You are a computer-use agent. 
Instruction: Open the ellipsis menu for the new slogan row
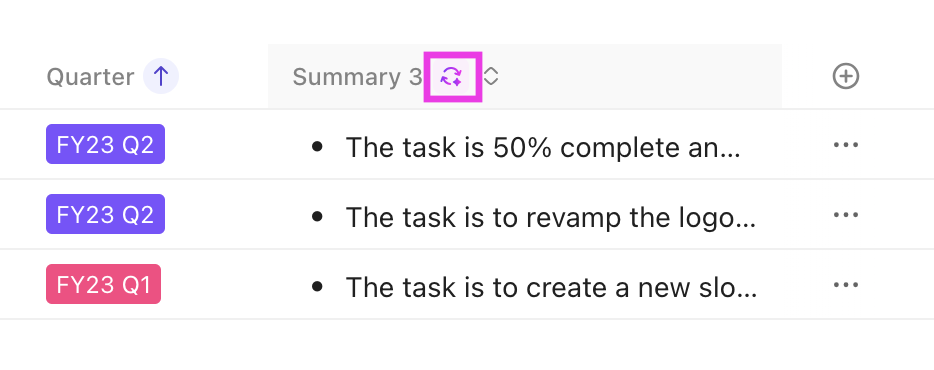point(846,285)
